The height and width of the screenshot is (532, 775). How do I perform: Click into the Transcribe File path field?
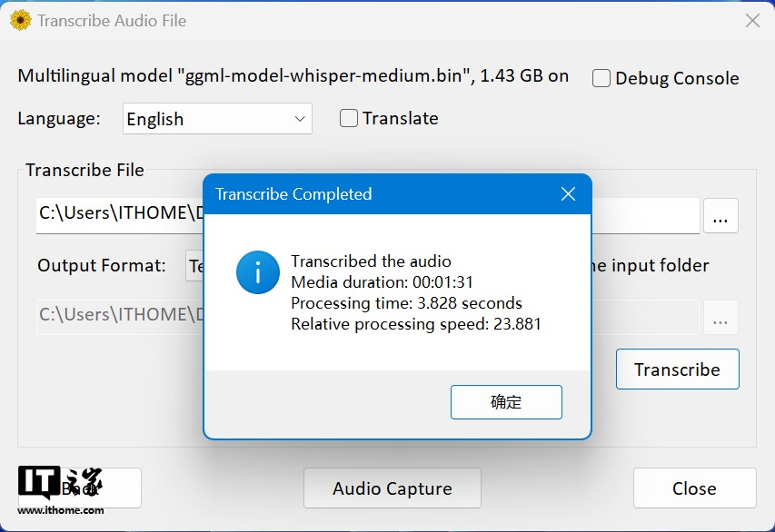tap(118, 216)
